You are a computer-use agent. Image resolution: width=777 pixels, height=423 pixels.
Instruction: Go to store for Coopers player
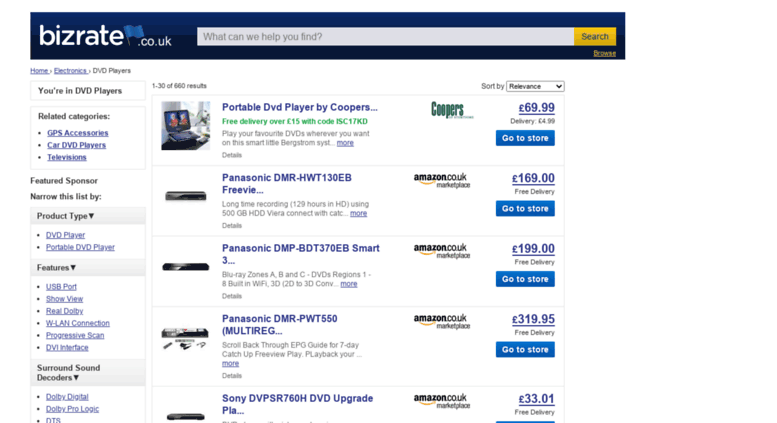[x=525, y=138]
